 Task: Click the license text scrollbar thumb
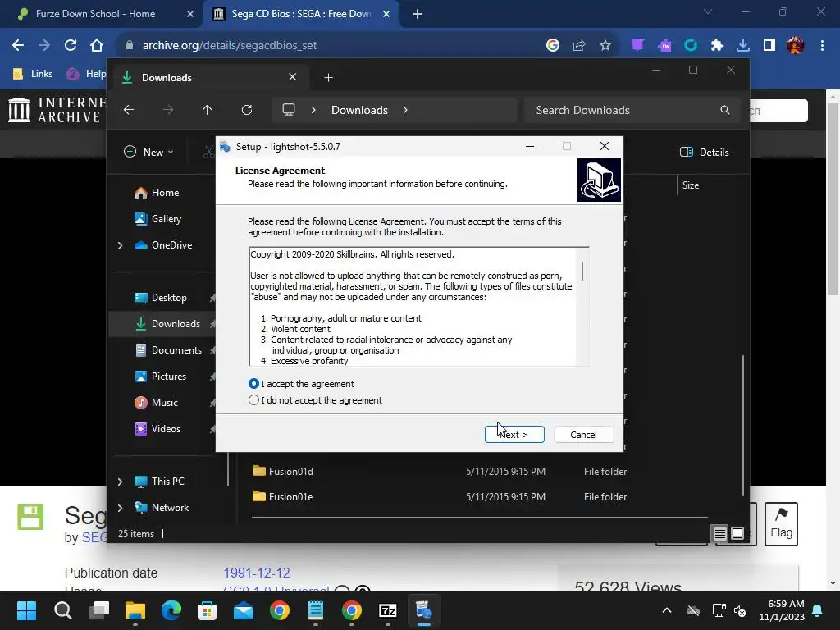coord(582,271)
